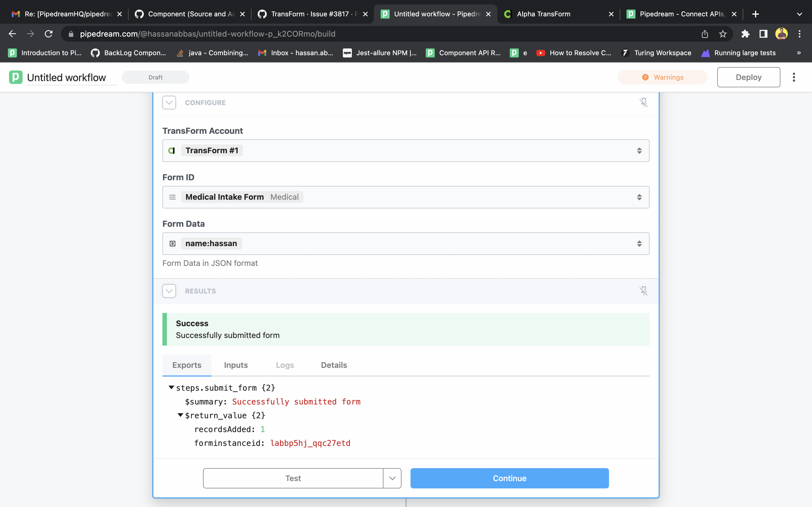
Task: Switch to the Alpha TransForm browser tab
Action: (544, 14)
